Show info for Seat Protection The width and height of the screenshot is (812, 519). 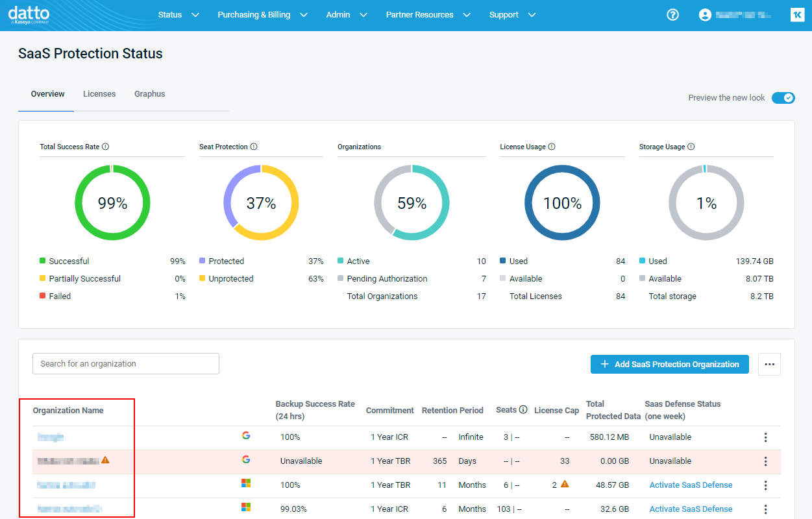coord(254,147)
